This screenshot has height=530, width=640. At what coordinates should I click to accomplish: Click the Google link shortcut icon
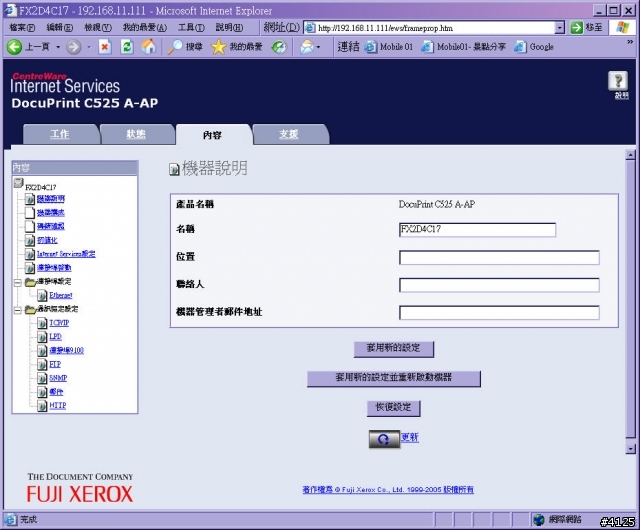tap(520, 47)
